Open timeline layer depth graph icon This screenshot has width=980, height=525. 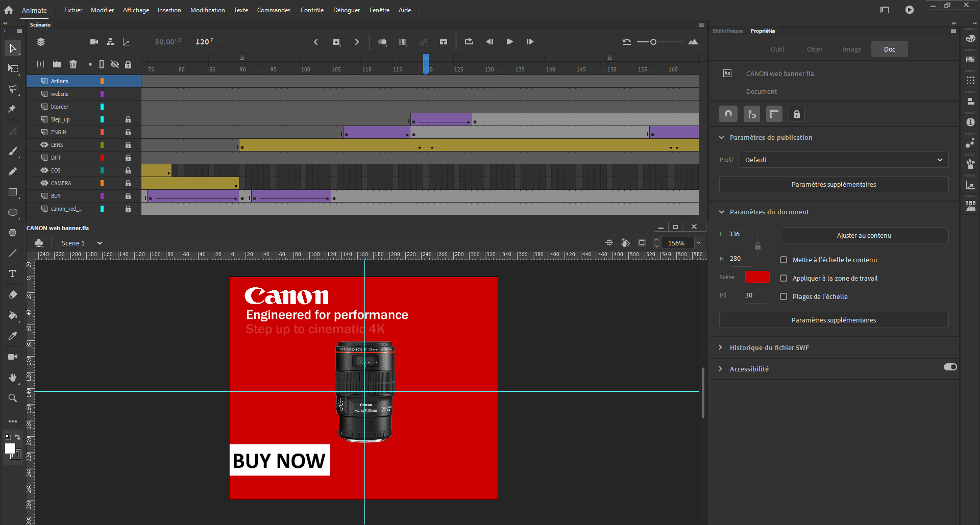(x=126, y=42)
